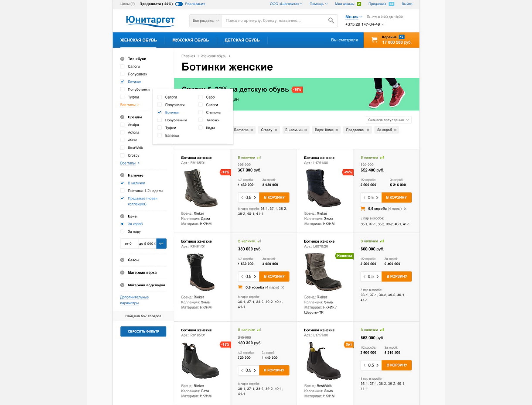The height and width of the screenshot is (405, 532).
Task: Remove the Crosby filter tag
Action: tap(276, 130)
